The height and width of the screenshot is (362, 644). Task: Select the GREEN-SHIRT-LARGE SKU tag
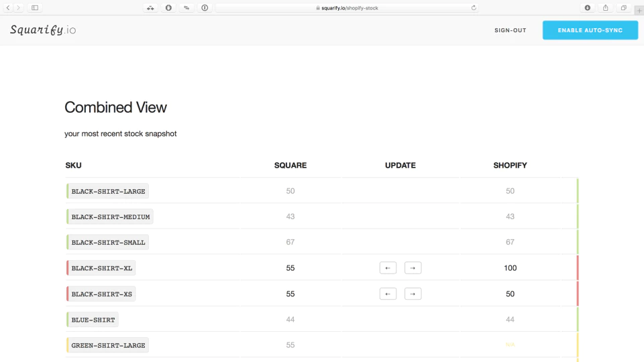(107, 345)
